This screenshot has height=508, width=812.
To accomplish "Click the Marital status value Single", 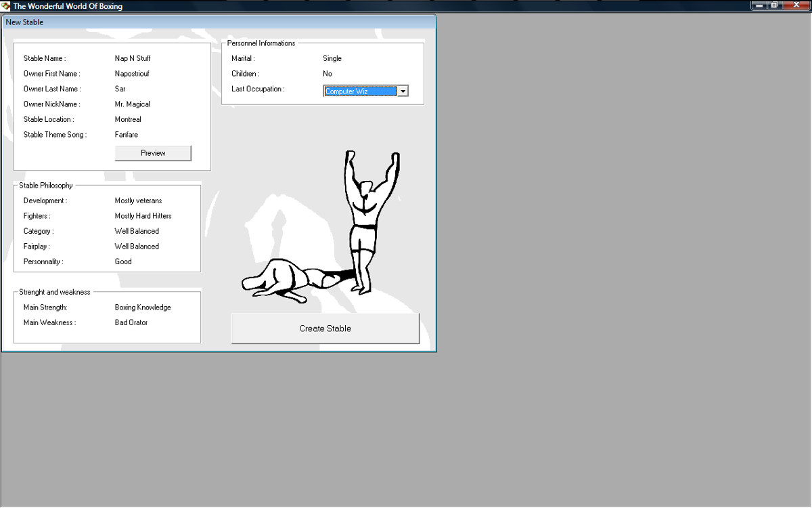I will point(332,58).
